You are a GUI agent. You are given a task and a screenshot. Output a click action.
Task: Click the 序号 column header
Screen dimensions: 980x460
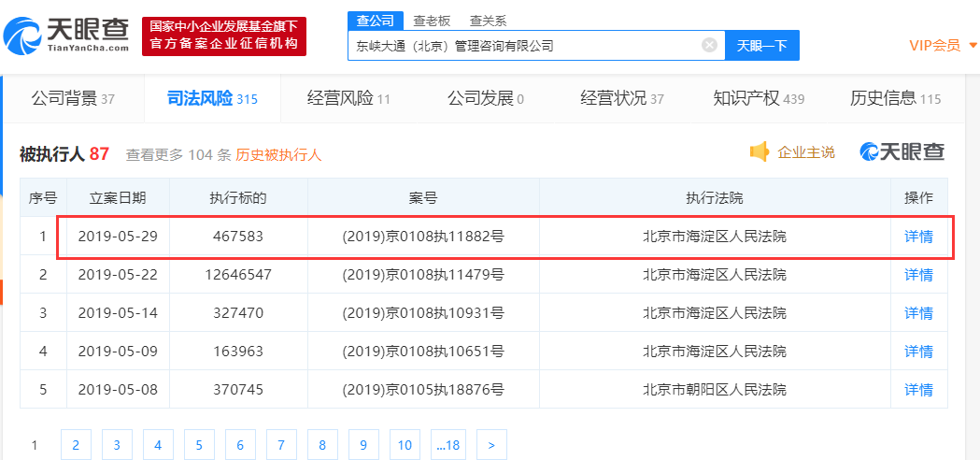pos(43,198)
